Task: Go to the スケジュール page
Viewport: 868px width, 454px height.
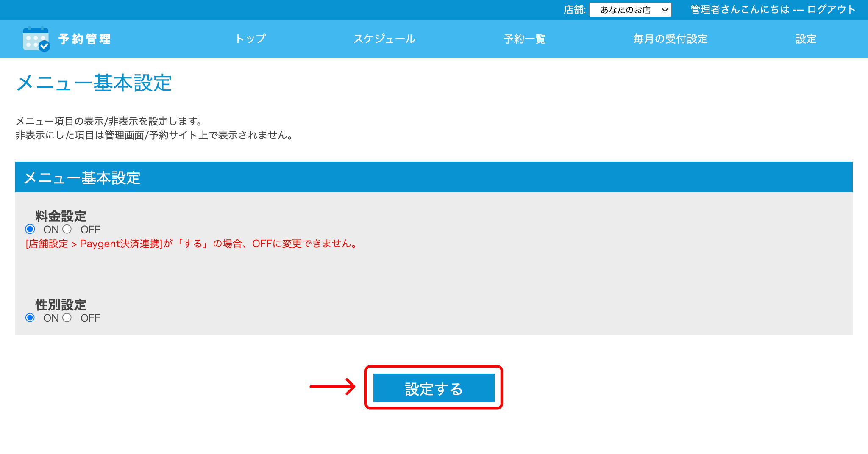Action: pos(385,39)
